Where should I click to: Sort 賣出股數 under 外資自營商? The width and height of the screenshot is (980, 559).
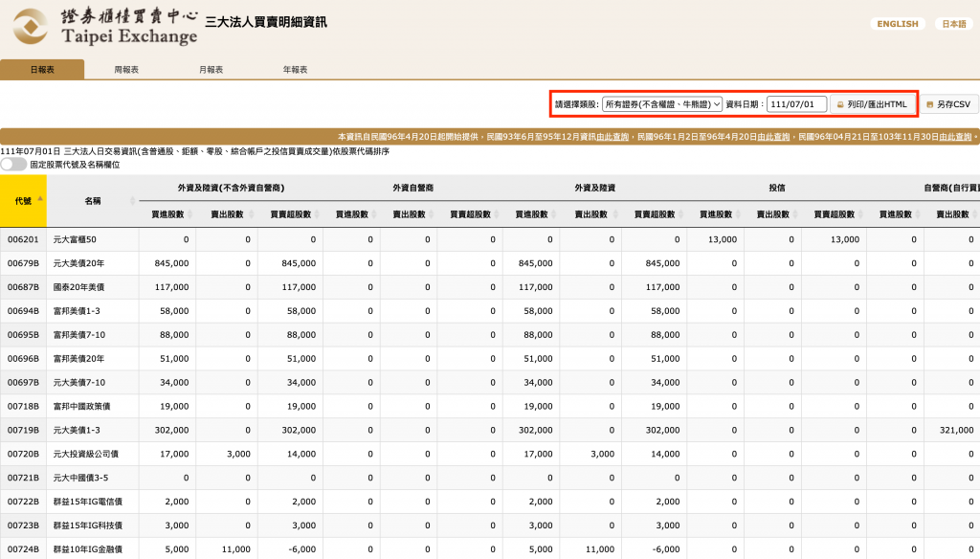point(432,214)
